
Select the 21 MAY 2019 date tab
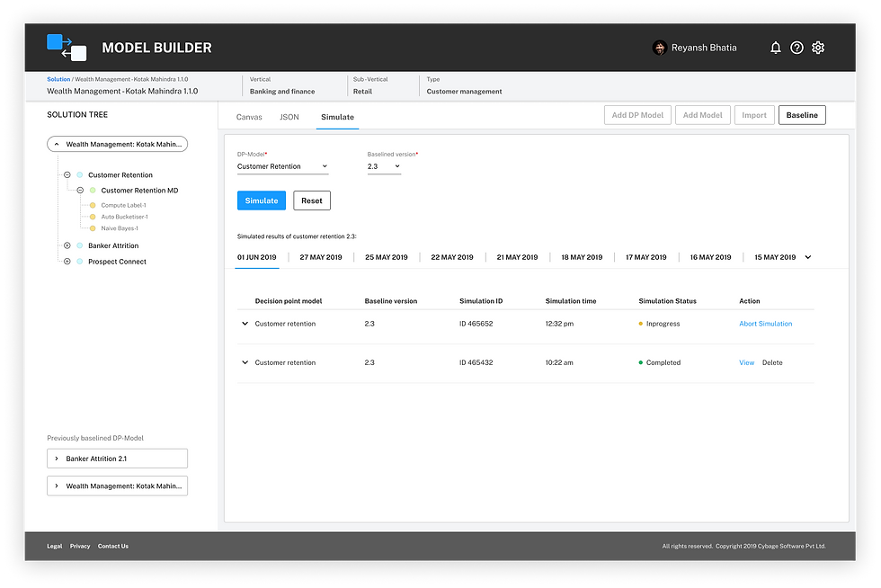pyautogui.click(x=517, y=257)
